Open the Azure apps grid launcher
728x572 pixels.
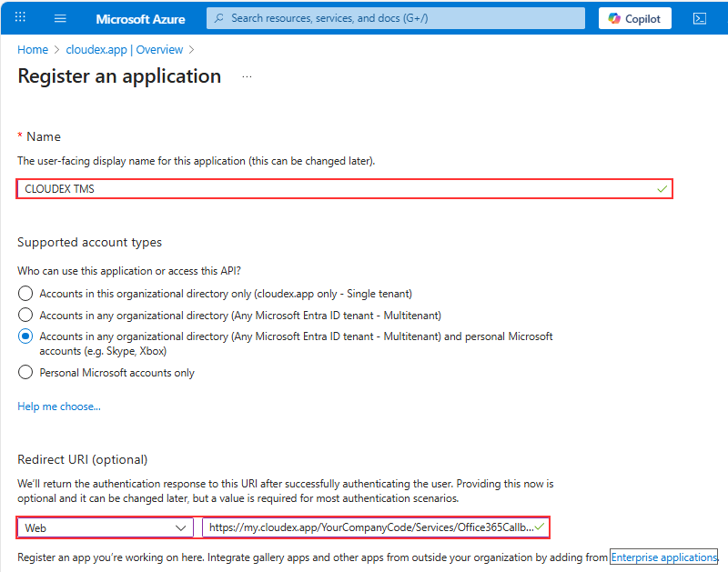21,18
